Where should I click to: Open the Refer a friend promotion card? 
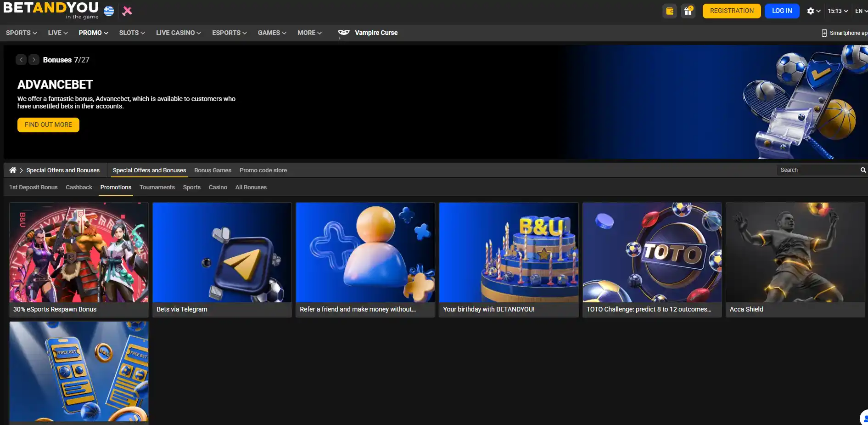pos(365,260)
